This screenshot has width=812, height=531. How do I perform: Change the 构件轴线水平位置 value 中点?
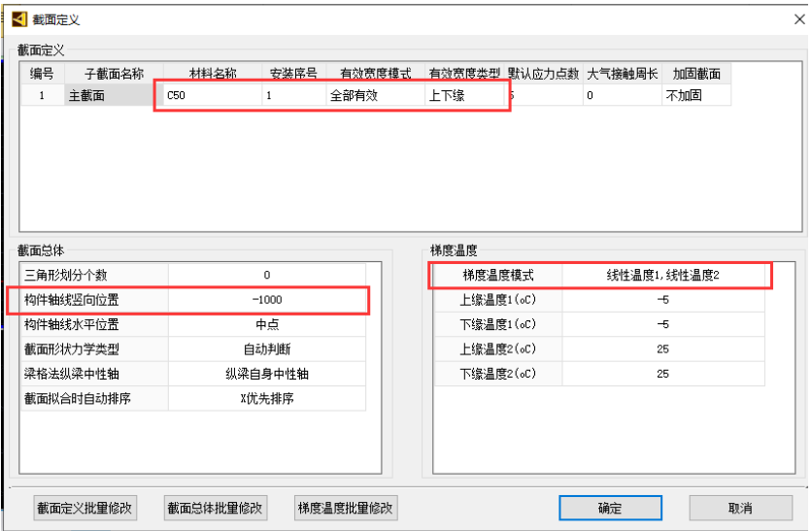267,324
